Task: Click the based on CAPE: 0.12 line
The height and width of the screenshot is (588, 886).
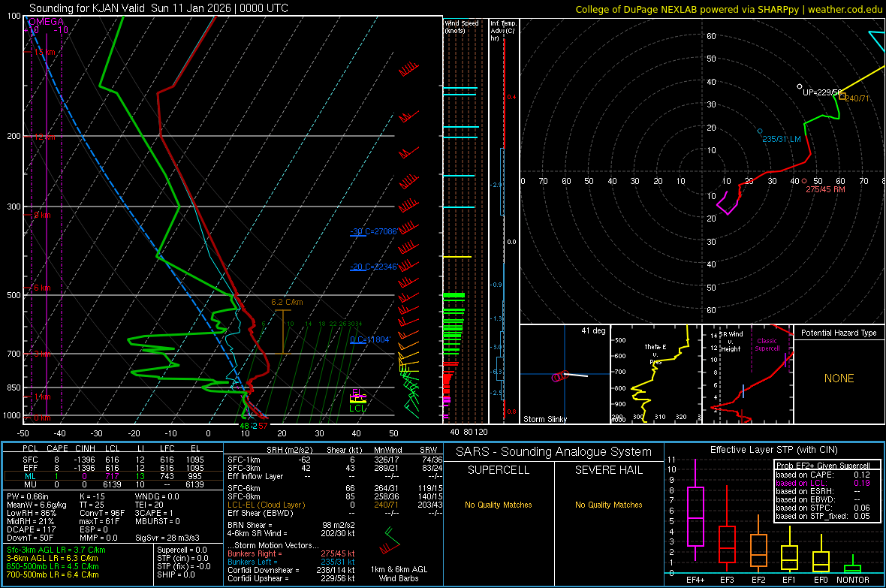Action: (823, 475)
